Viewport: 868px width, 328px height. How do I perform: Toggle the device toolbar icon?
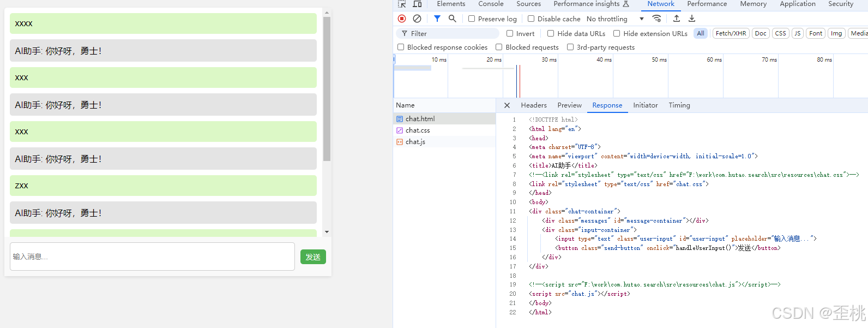pyautogui.click(x=417, y=4)
